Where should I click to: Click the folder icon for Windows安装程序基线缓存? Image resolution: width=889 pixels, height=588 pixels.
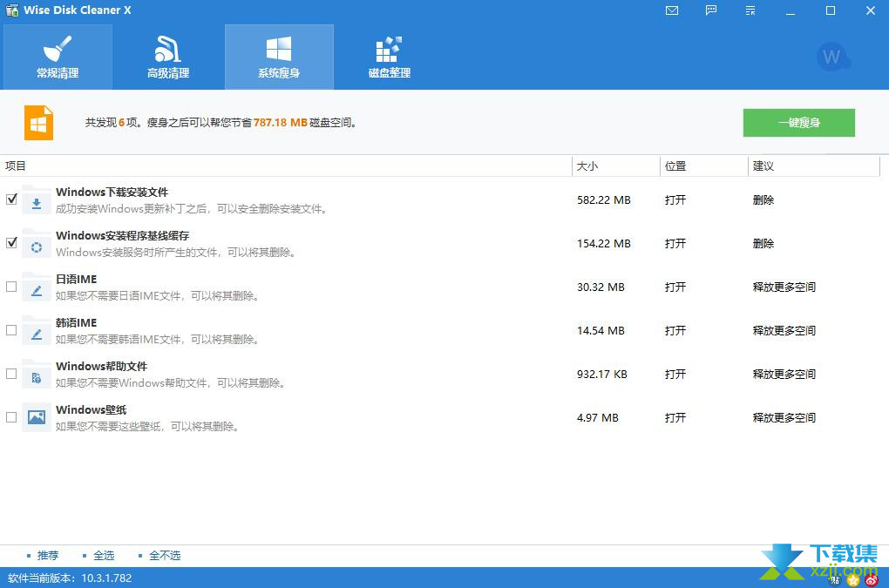coord(37,244)
